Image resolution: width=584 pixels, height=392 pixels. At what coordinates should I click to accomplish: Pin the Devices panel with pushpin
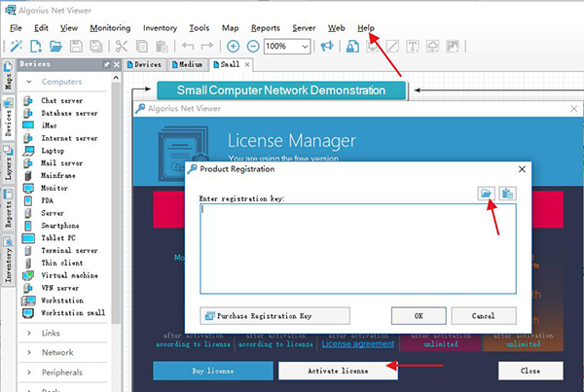coord(105,64)
